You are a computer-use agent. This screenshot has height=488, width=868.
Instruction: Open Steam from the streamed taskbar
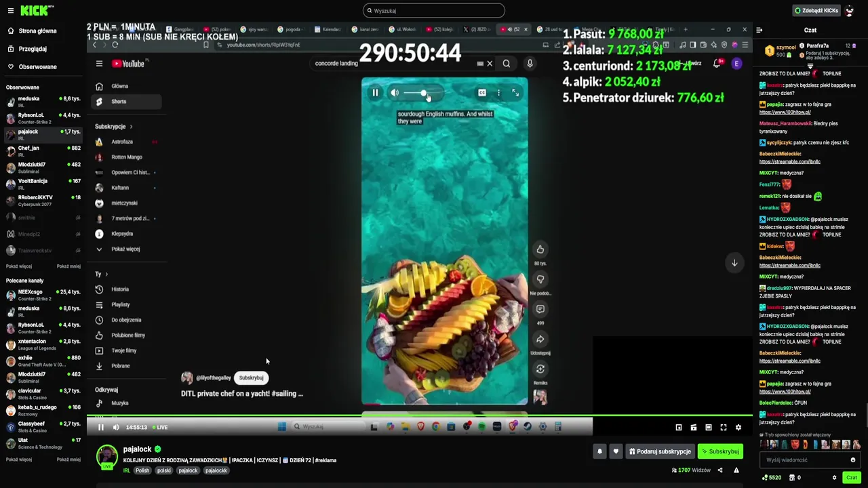[x=528, y=427]
